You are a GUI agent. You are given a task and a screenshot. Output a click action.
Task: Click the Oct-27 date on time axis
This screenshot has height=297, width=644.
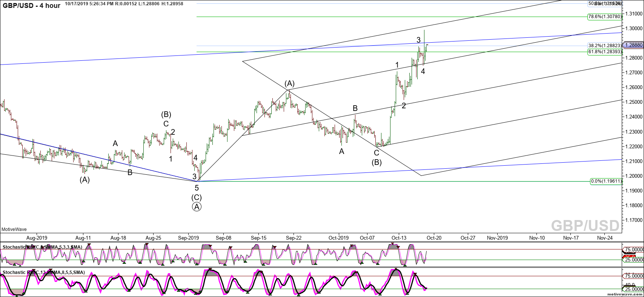point(468,238)
